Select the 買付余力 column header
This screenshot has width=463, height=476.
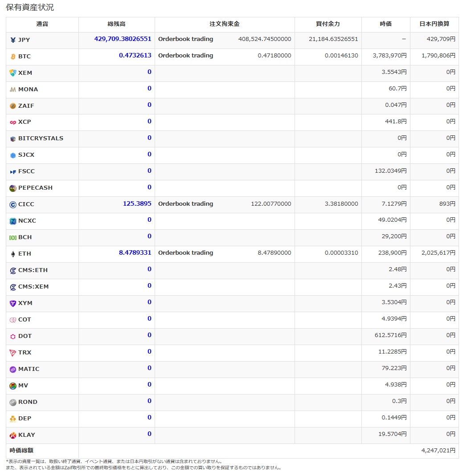pyautogui.click(x=328, y=24)
